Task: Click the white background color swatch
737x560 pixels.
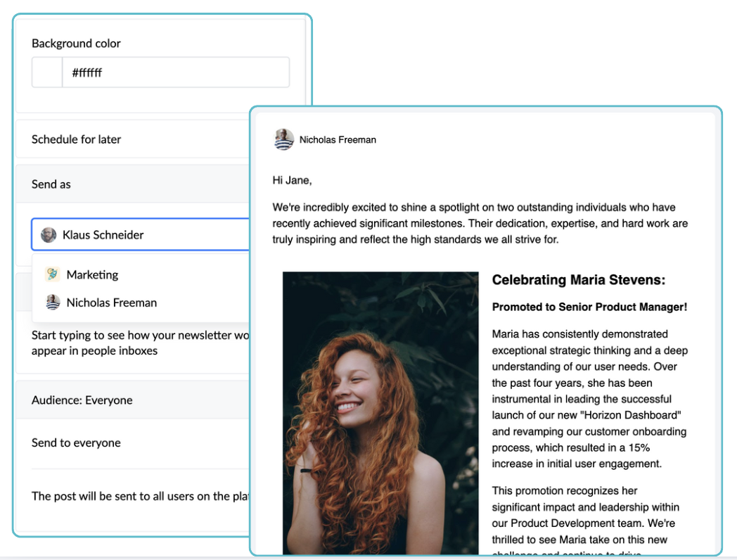Action: [47, 72]
